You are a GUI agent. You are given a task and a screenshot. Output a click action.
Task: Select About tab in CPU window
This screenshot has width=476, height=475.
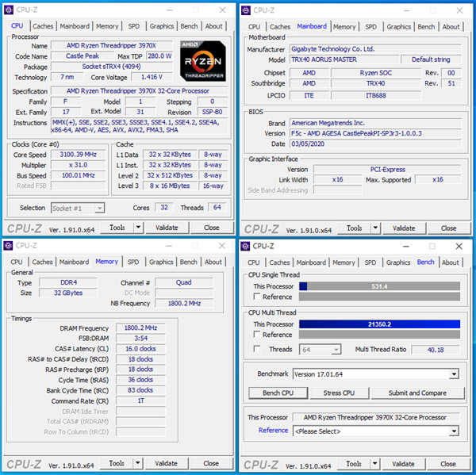pos(213,26)
